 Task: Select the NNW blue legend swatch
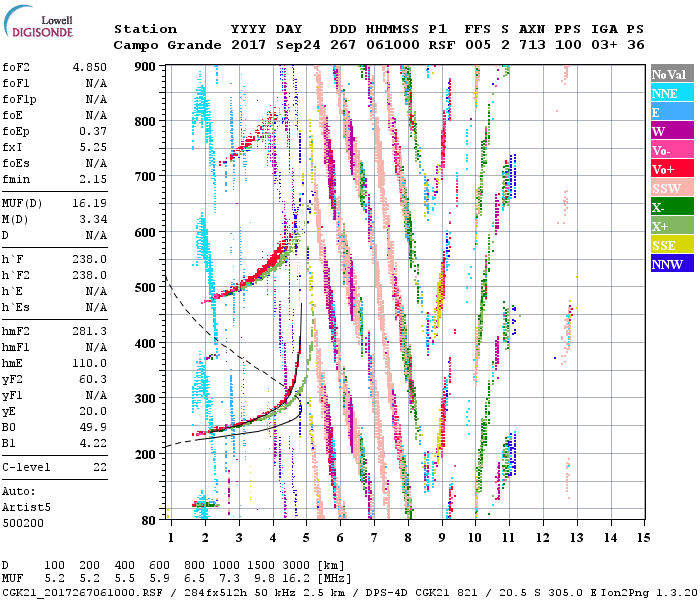pyautogui.click(x=672, y=263)
